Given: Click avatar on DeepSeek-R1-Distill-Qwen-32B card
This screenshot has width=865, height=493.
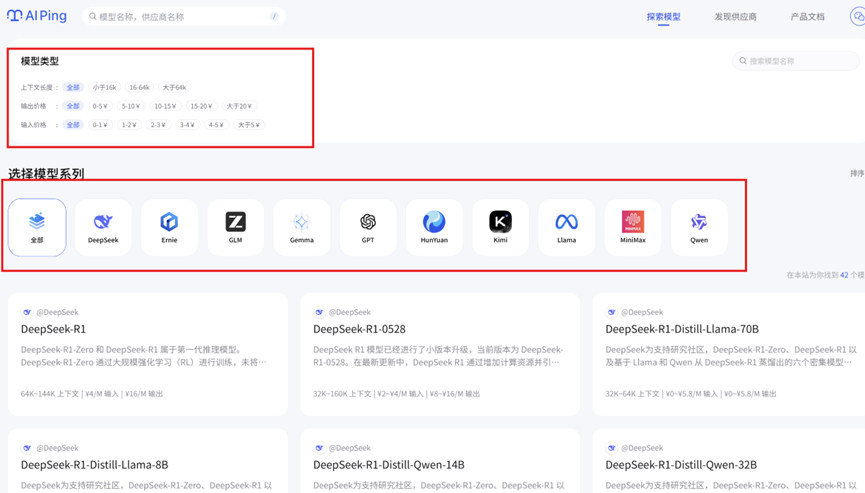Looking at the screenshot, I should click(612, 448).
